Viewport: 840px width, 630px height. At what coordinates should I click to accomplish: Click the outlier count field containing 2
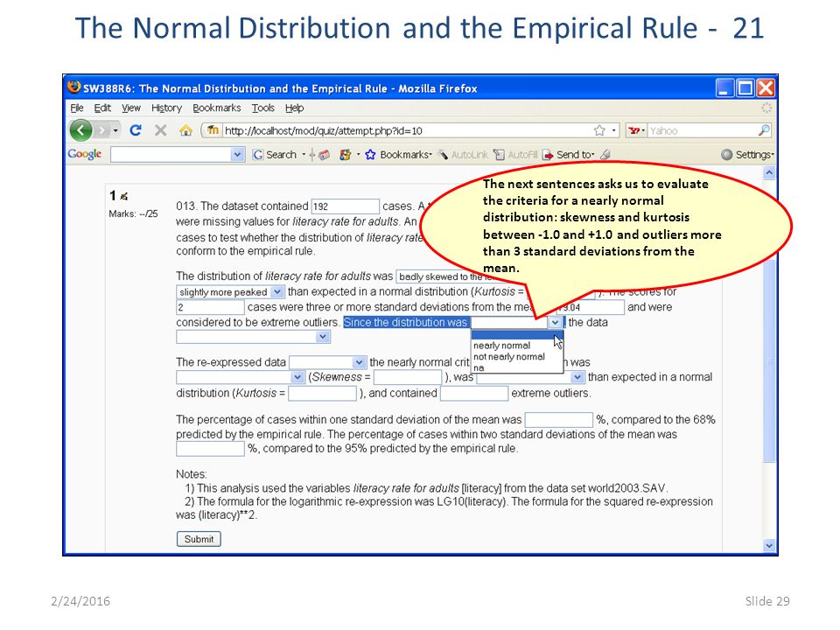[210, 307]
